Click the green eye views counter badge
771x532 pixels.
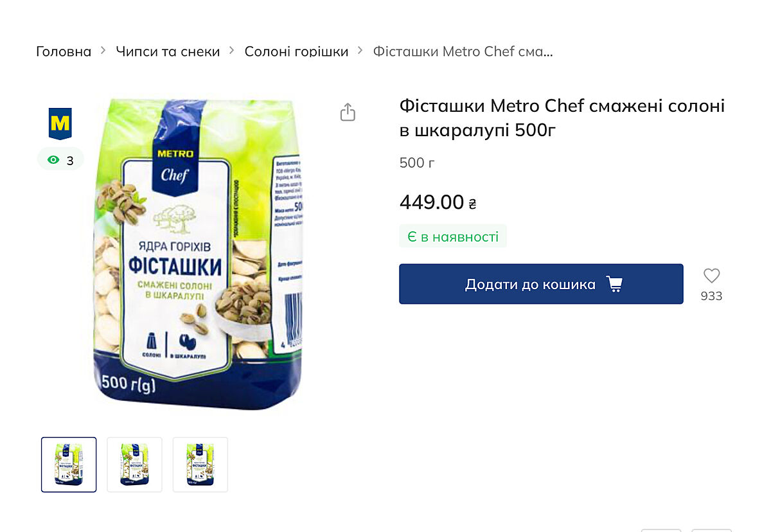click(x=60, y=160)
